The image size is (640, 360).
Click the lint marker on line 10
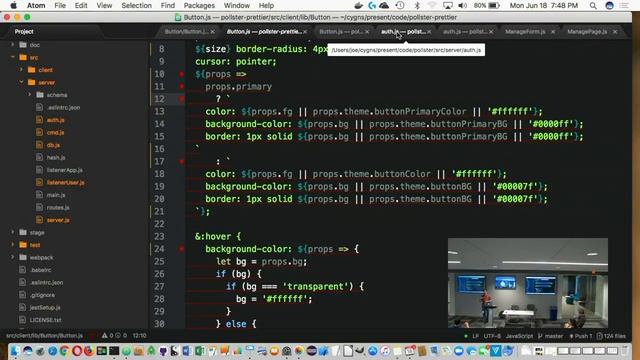point(182,74)
